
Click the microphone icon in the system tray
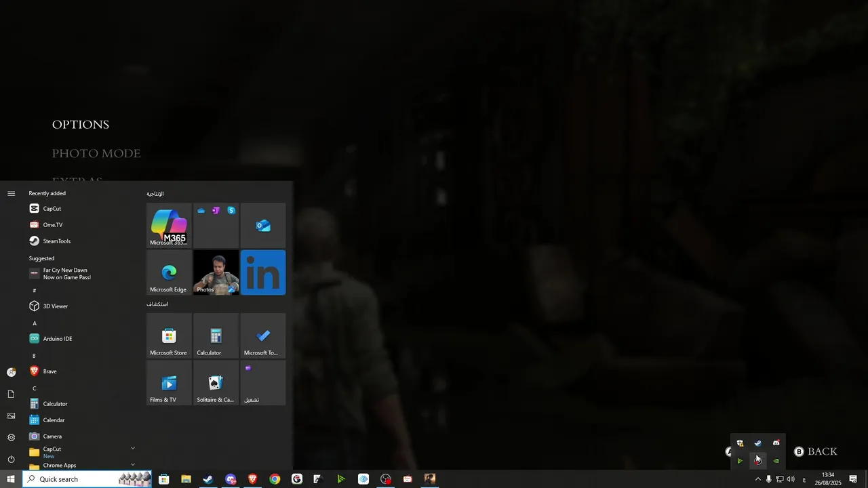point(768,479)
